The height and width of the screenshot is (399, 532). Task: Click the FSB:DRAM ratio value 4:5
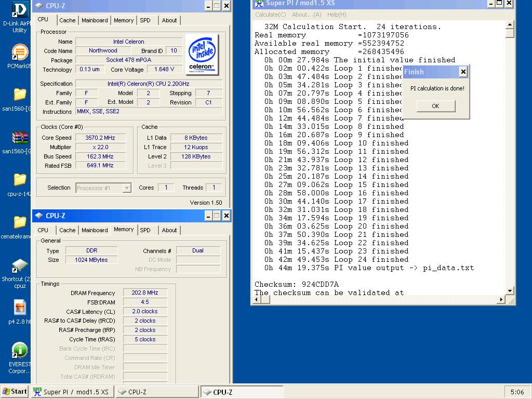pyautogui.click(x=145, y=302)
